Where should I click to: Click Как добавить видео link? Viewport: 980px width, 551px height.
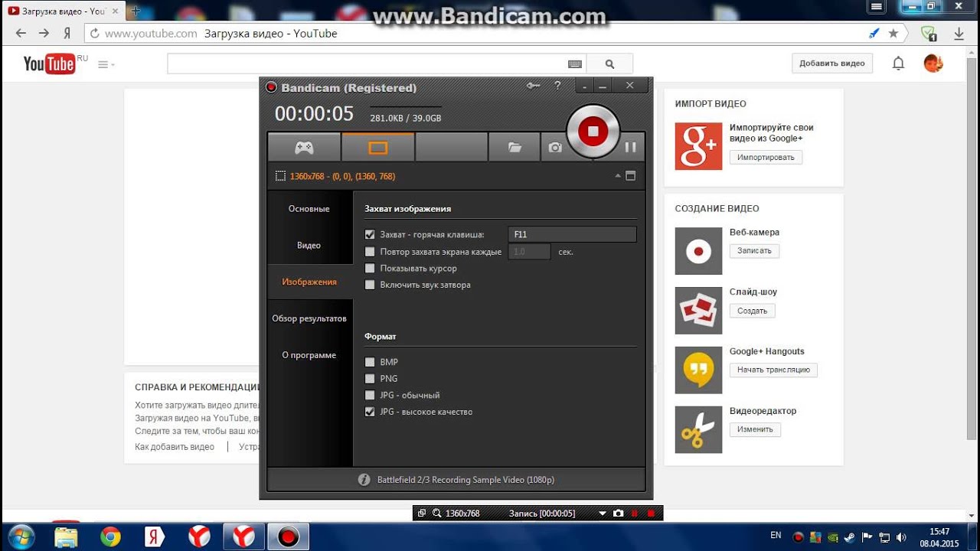pyautogui.click(x=175, y=447)
